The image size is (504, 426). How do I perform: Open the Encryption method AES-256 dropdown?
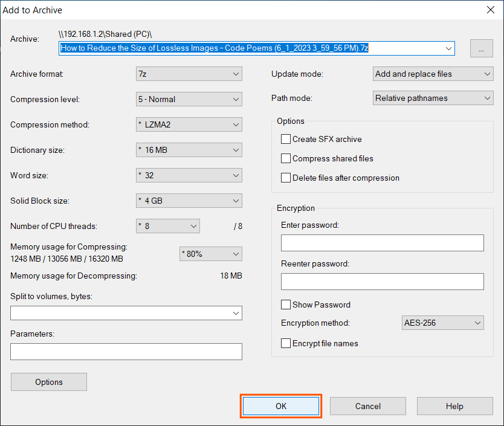(443, 323)
